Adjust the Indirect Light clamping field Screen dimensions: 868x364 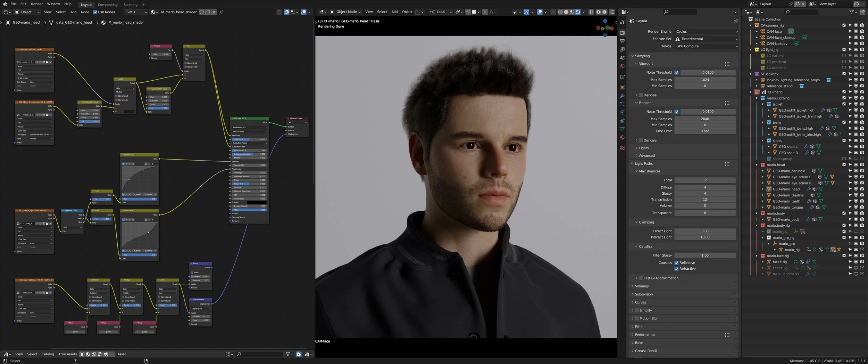[x=705, y=237]
